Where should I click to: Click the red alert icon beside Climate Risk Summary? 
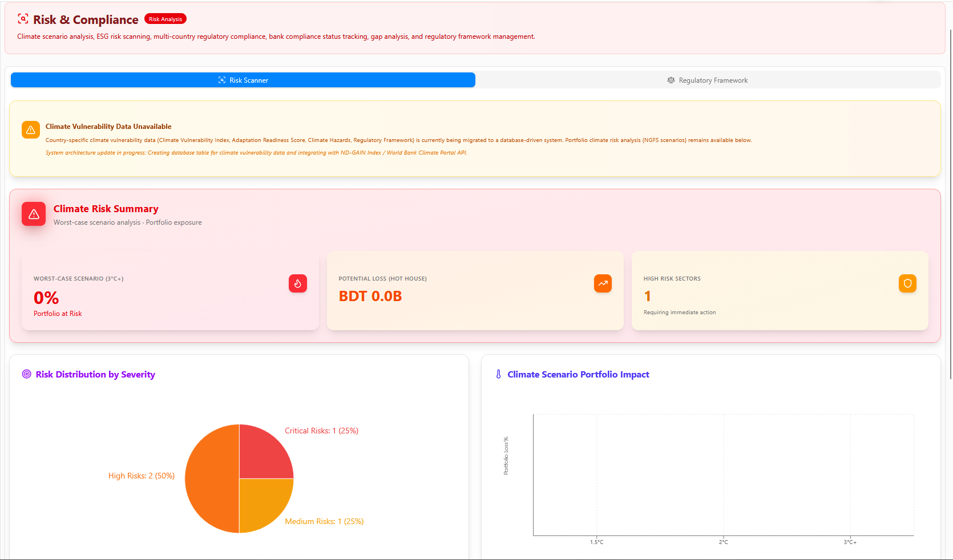click(34, 214)
